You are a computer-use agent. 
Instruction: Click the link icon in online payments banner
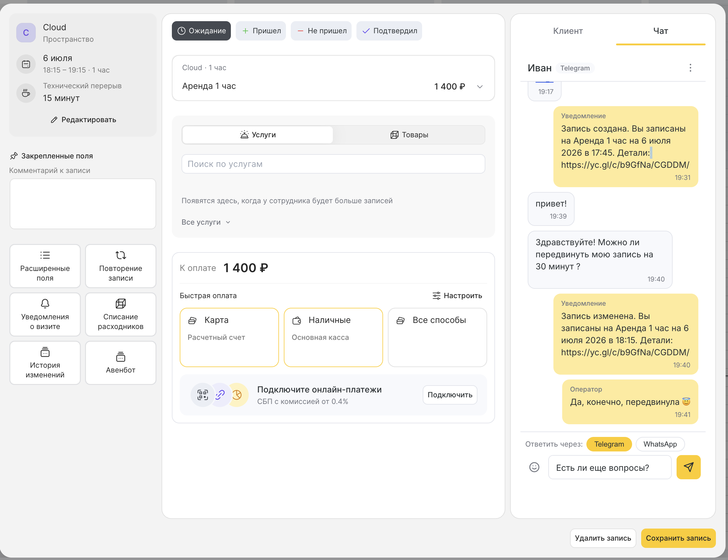click(x=220, y=395)
